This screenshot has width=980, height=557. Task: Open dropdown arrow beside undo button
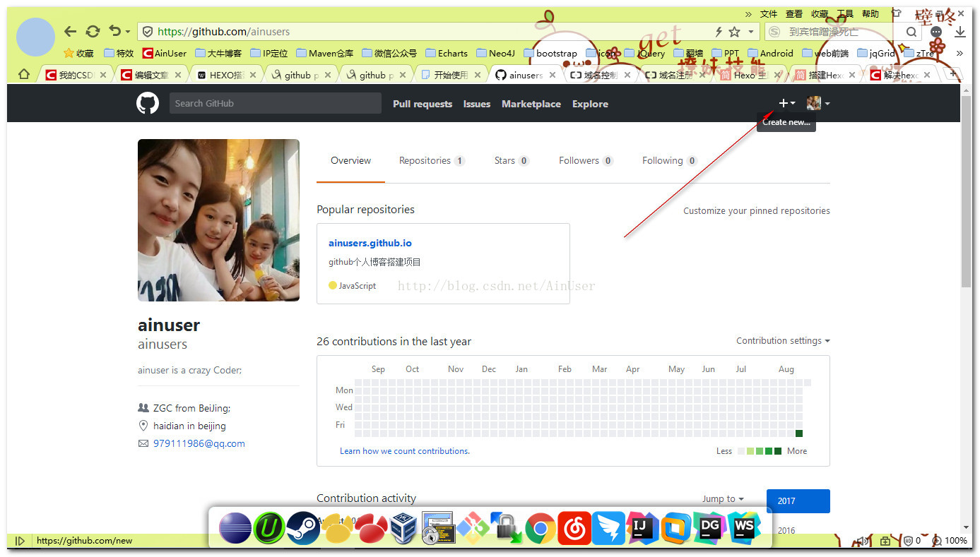coord(128,32)
